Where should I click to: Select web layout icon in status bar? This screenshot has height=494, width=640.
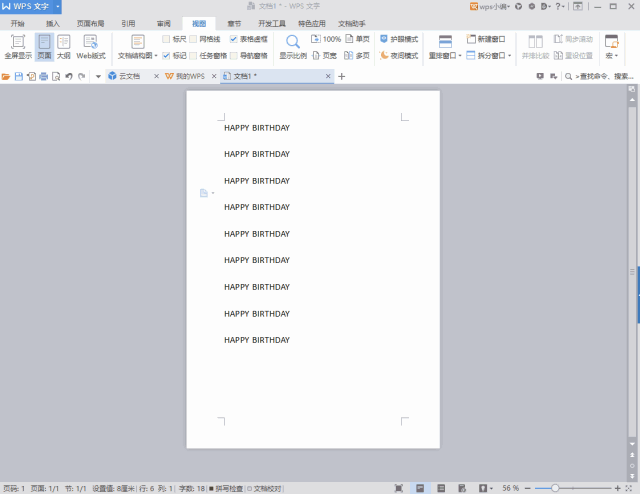(x=462, y=488)
